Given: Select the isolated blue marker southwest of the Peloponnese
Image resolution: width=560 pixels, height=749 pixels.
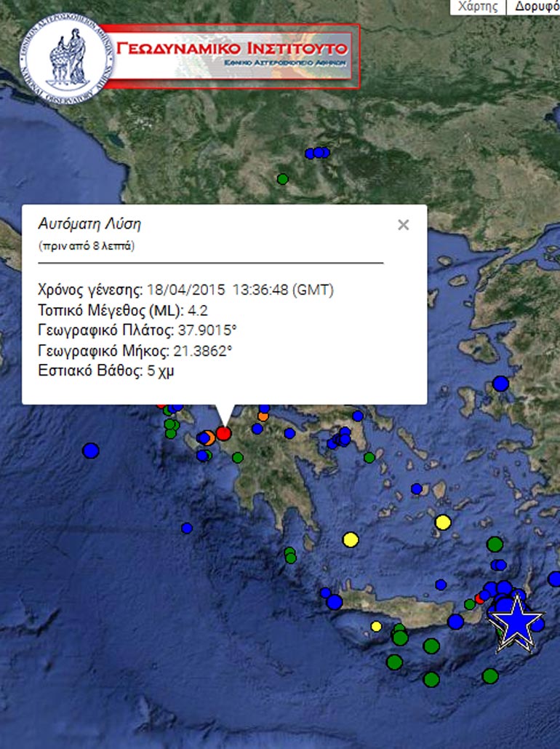Looking at the screenshot, I should (187, 528).
